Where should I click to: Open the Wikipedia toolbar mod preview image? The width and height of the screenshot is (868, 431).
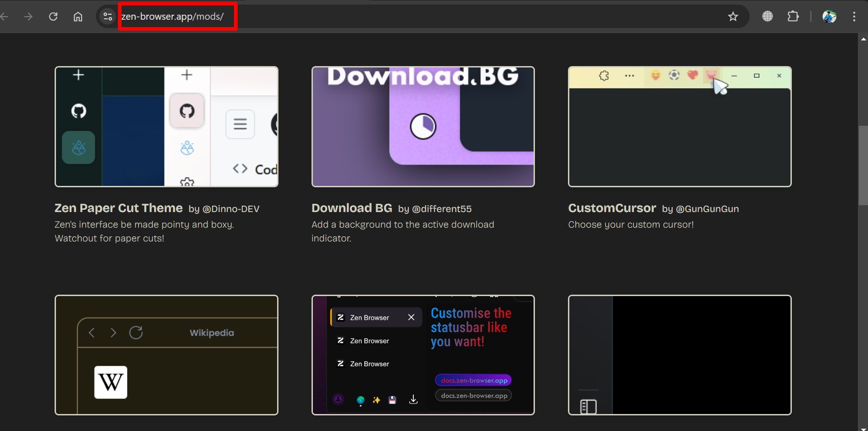(167, 355)
